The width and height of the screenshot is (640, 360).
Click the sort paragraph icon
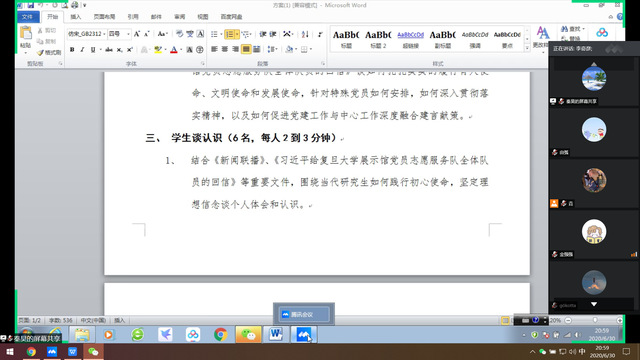[x=305, y=34]
